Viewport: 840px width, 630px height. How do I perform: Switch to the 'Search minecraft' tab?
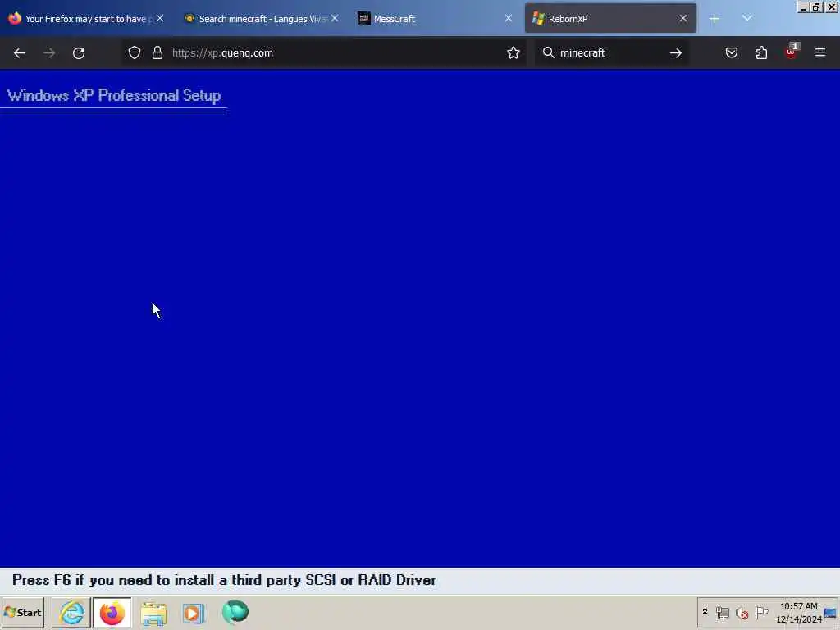click(262, 19)
